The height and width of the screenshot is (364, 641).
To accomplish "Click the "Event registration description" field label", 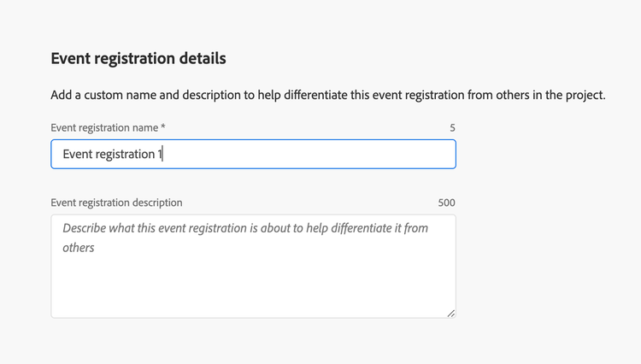I will [x=116, y=203].
